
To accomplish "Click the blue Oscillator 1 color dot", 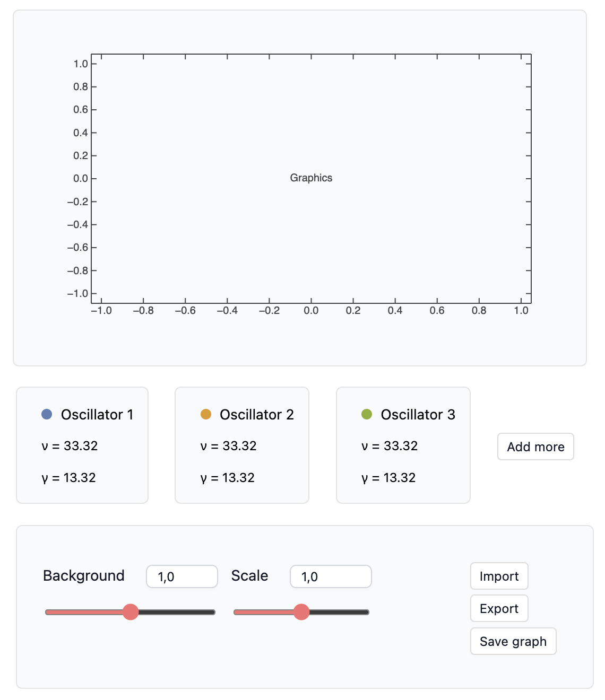I will pyautogui.click(x=47, y=414).
